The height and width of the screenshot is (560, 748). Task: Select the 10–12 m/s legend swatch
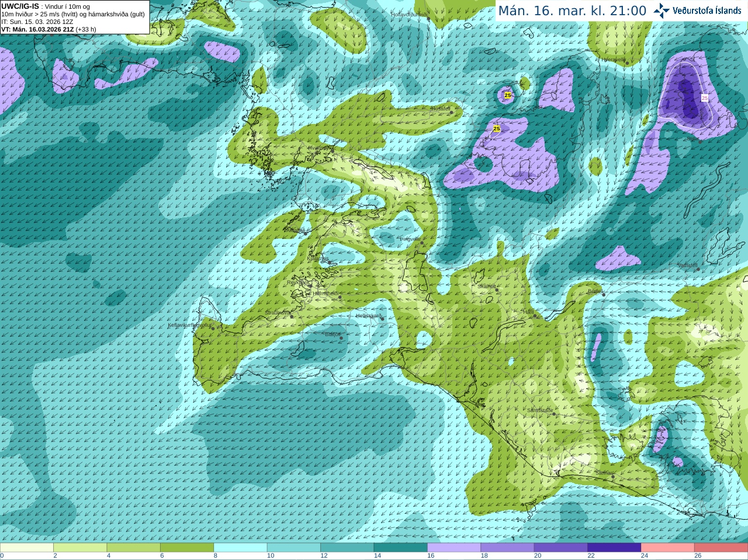294,548
